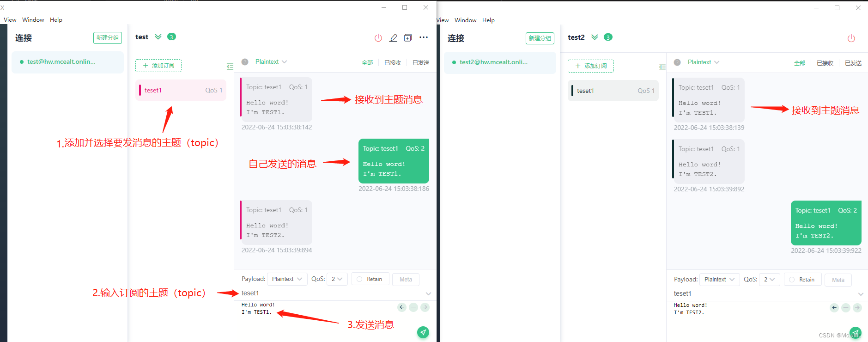
Task: Click the green send button in test2 window
Action: click(x=856, y=333)
